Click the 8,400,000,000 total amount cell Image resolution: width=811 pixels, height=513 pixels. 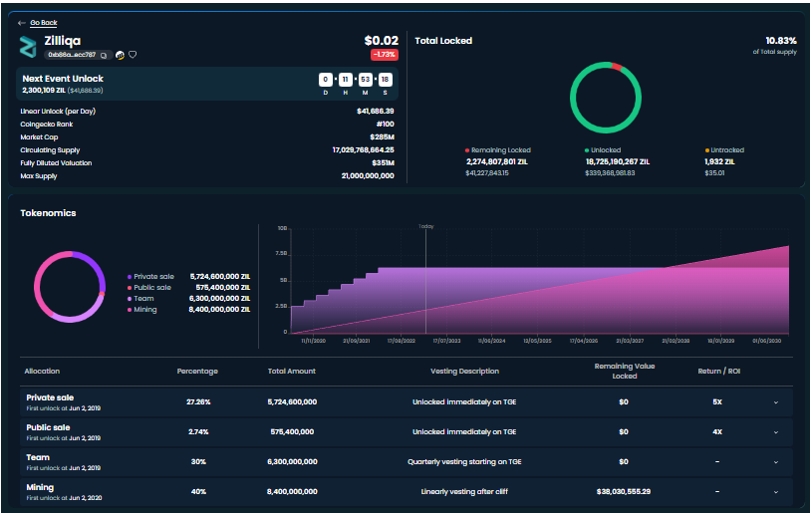(x=292, y=492)
